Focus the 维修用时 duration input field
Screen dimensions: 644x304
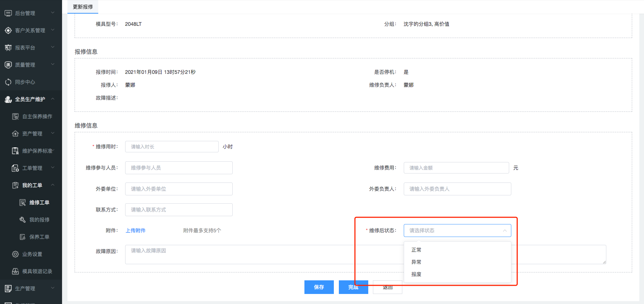172,147
